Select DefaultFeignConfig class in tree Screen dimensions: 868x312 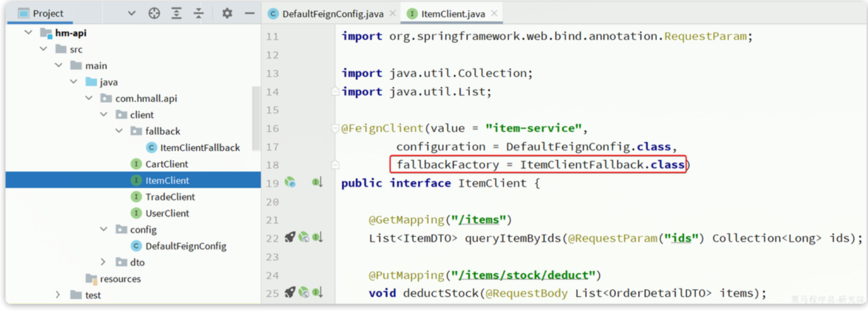pos(186,246)
